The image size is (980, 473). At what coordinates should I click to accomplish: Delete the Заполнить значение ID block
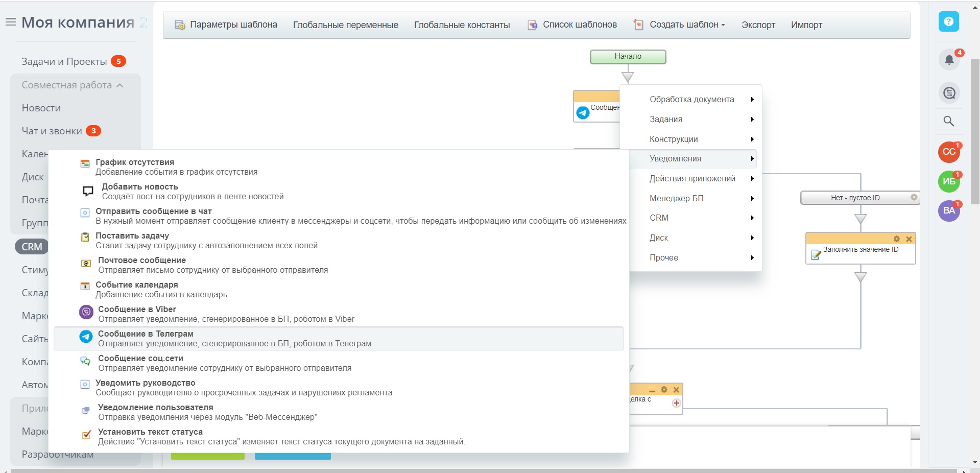909,239
